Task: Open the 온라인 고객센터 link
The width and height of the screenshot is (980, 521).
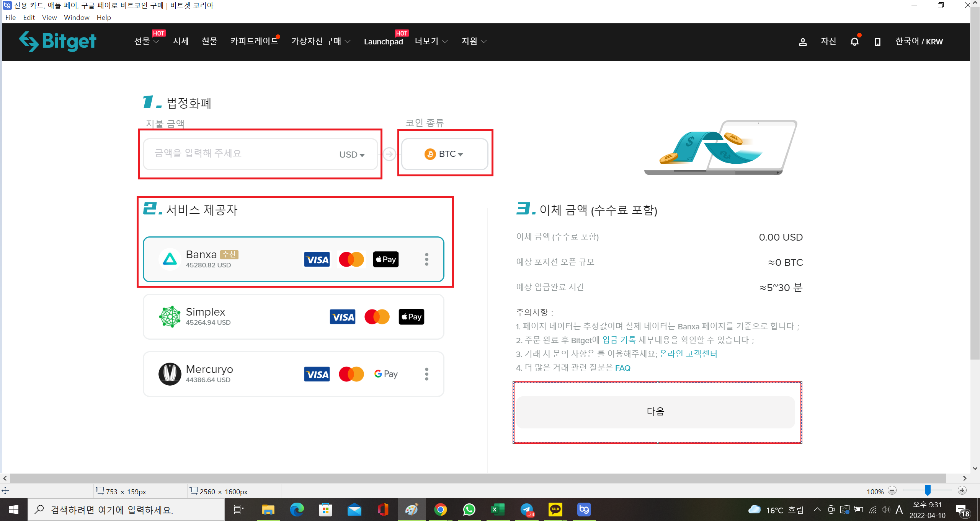Action: tap(688, 354)
